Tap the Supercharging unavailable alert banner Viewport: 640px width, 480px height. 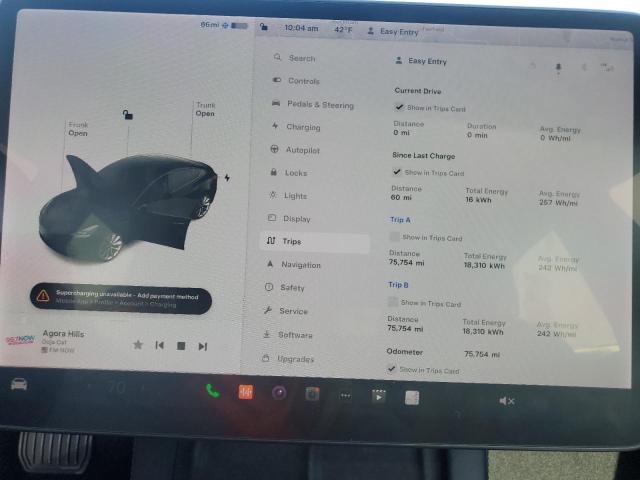[x=121, y=298]
